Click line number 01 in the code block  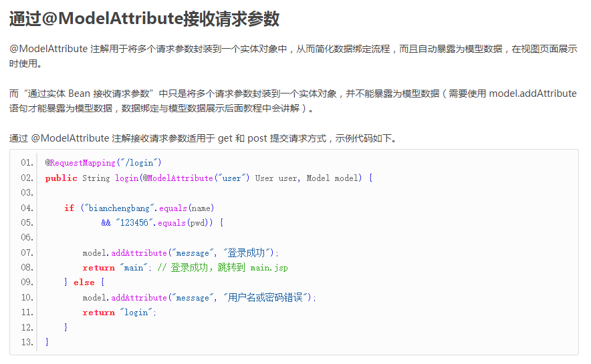click(x=27, y=163)
